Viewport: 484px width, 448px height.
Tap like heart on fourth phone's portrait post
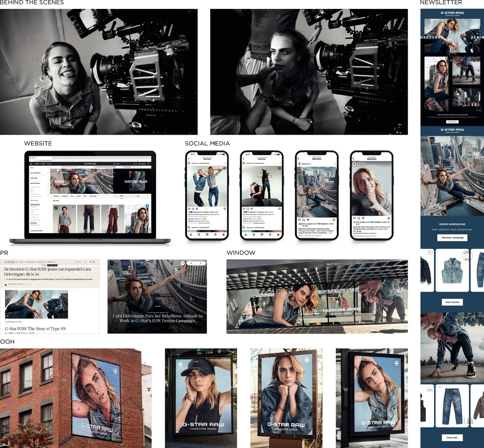point(354,218)
